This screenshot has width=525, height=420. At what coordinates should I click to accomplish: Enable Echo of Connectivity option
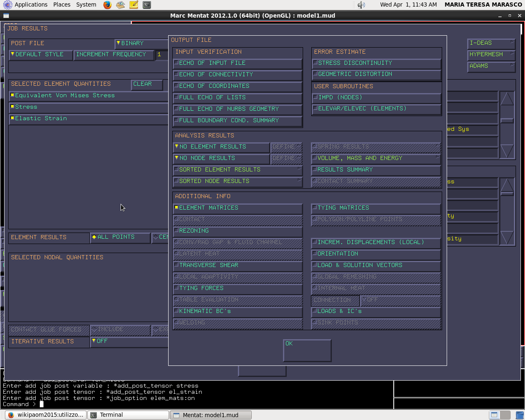tap(238, 75)
